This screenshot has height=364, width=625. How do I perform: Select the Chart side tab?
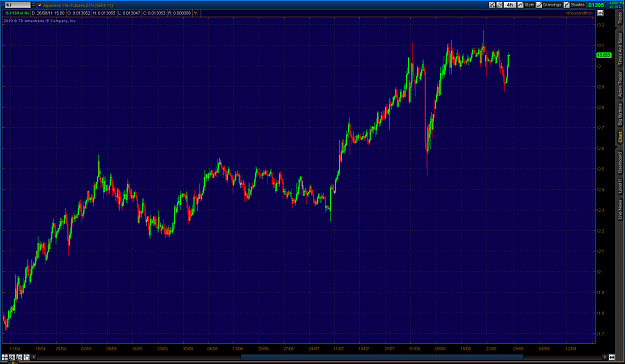(x=620, y=138)
